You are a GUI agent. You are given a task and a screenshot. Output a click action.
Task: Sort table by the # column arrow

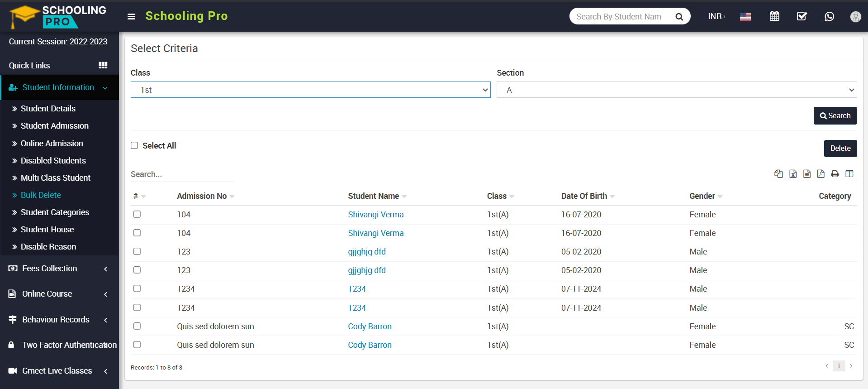(143, 197)
